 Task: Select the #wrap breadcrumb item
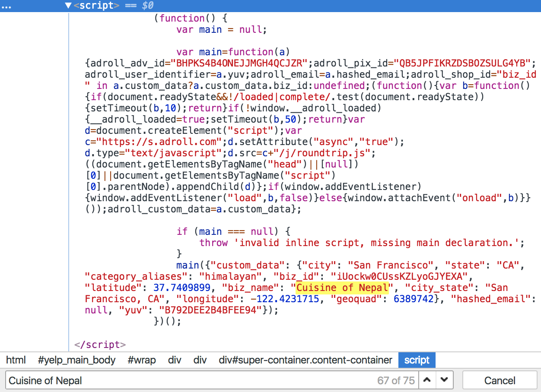[x=142, y=360]
